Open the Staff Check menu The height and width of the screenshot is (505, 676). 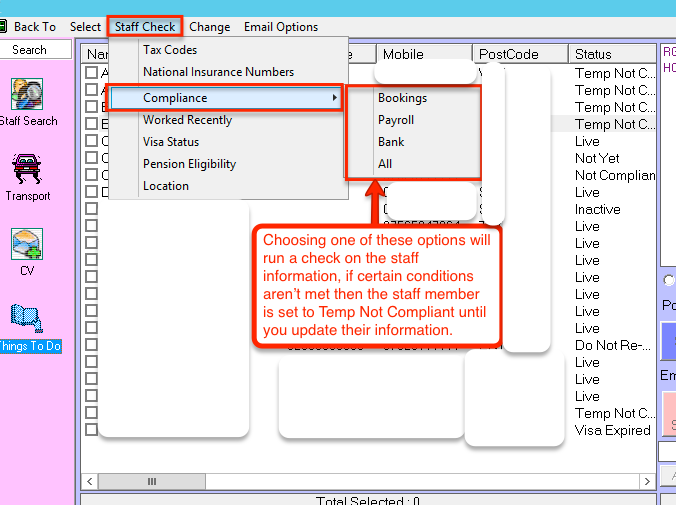[x=145, y=27]
